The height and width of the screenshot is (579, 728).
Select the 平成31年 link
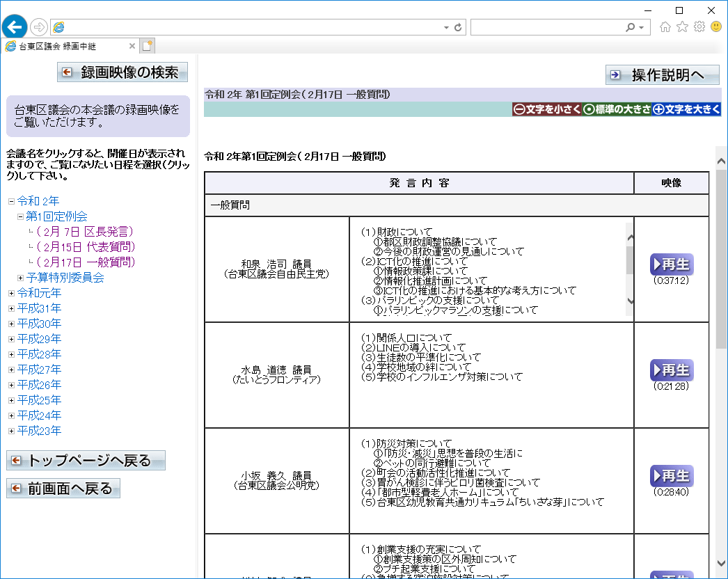coord(39,308)
